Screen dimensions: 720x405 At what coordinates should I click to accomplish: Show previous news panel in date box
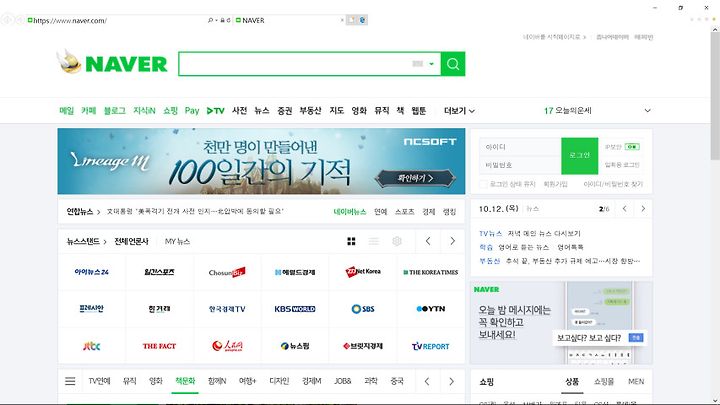(624, 209)
